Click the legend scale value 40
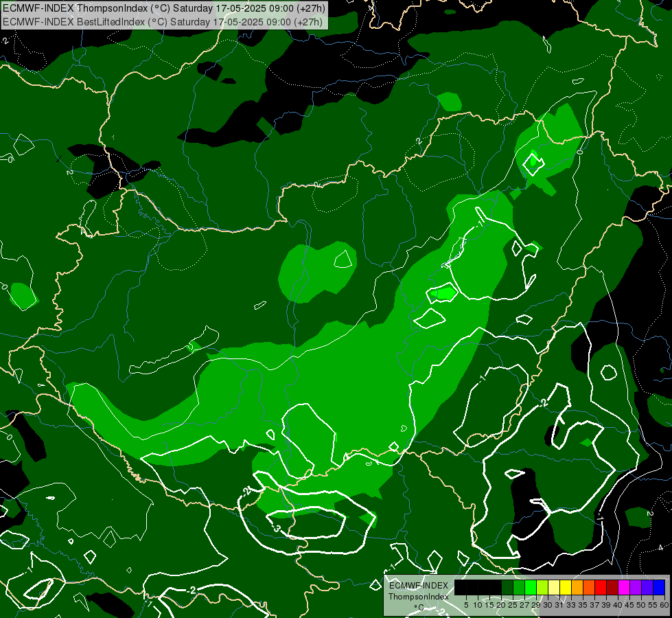Image resolution: width=672 pixels, height=618 pixels. click(618, 605)
